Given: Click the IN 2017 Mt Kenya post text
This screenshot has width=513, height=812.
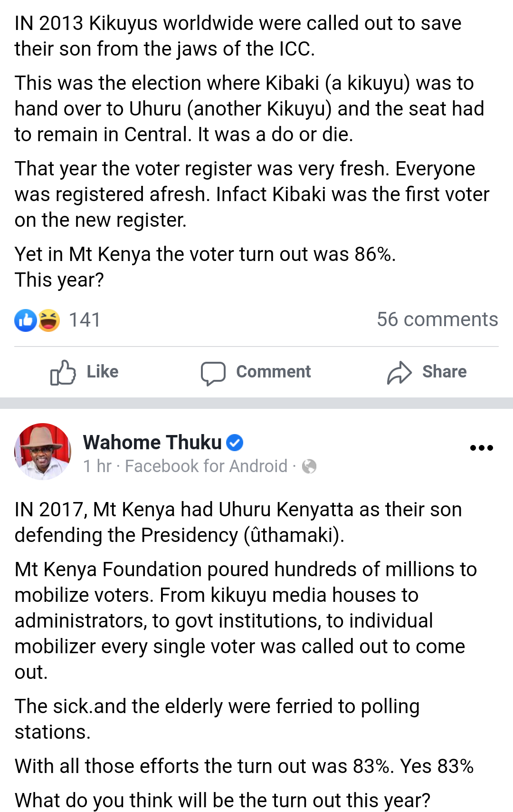Looking at the screenshot, I should pos(237,522).
